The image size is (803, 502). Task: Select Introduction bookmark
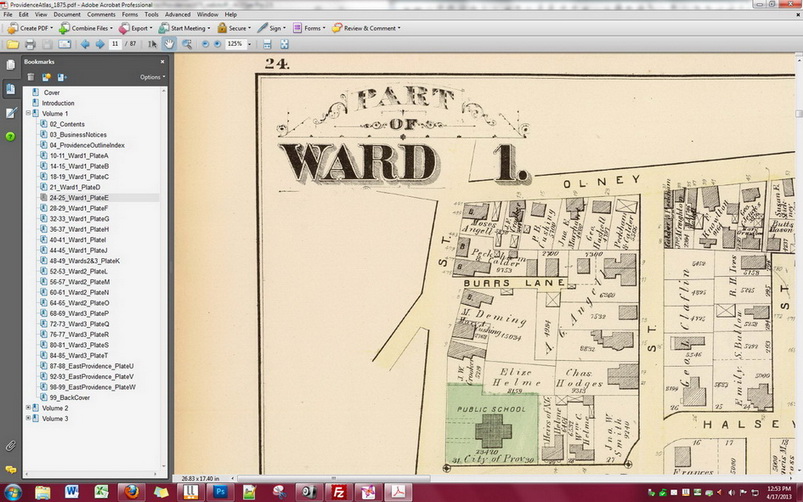click(x=58, y=103)
